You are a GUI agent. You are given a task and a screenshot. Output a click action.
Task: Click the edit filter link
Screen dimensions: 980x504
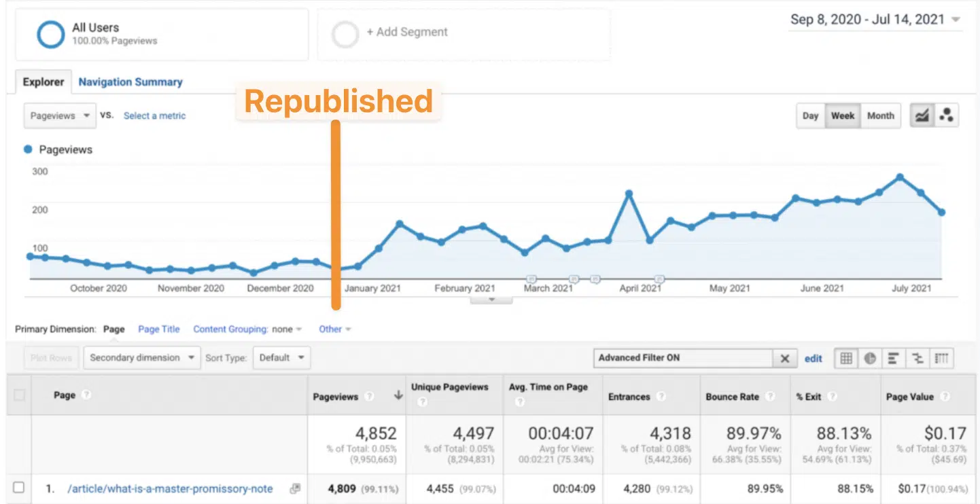click(x=813, y=359)
